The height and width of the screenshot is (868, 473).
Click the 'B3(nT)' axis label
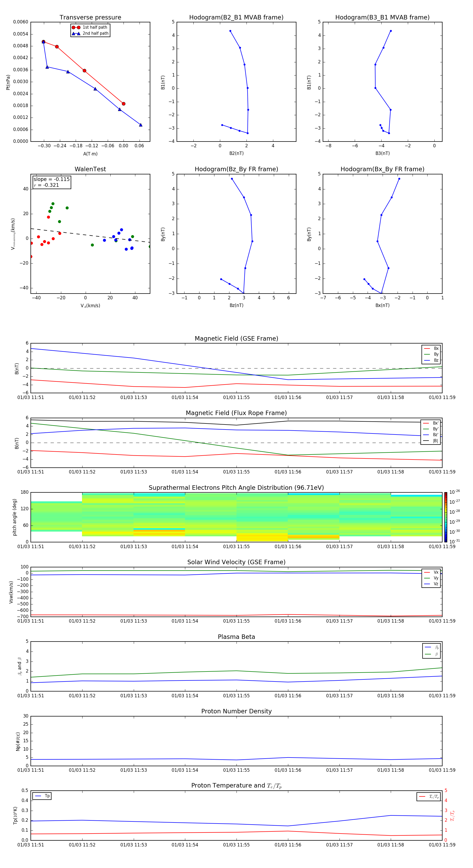pos(382,153)
